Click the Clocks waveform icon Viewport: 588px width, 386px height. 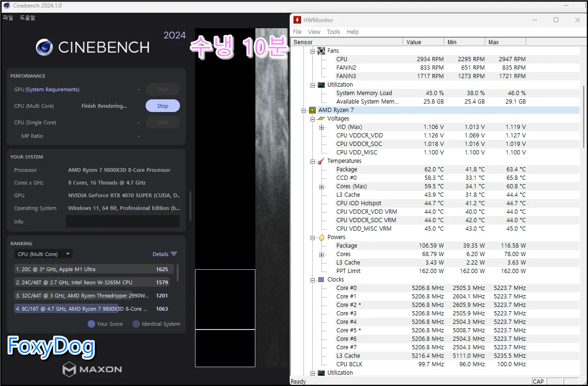321,280
